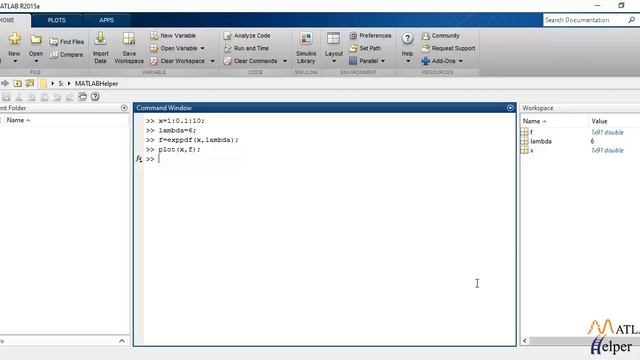Click Analyze Code
The width and height of the screenshot is (640, 360).
click(247, 36)
